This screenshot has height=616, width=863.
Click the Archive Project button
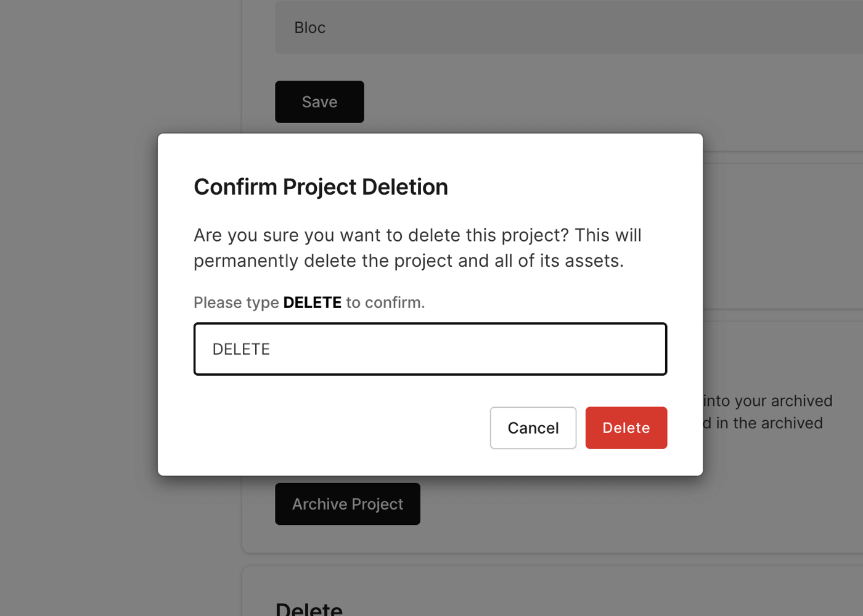pyautogui.click(x=347, y=504)
